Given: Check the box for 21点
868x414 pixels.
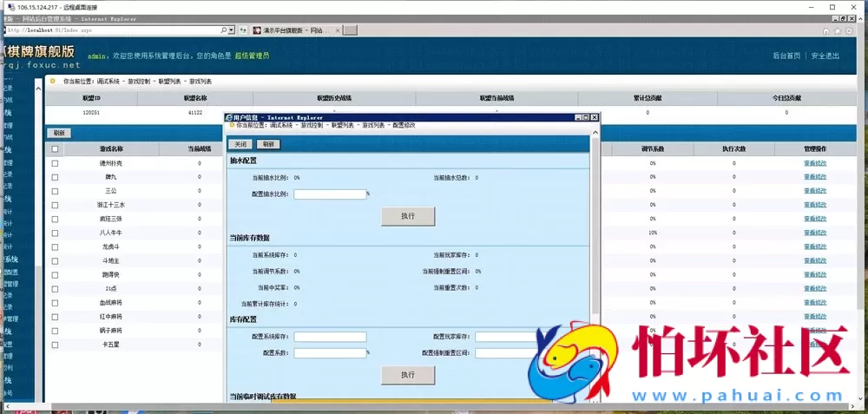Looking at the screenshot, I should [55, 289].
